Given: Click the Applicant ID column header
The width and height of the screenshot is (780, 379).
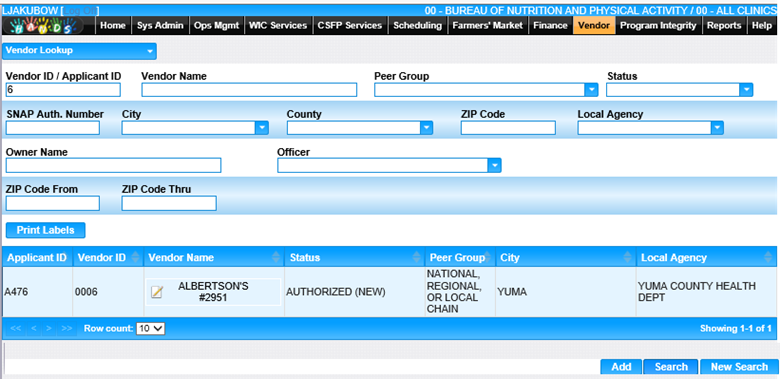Looking at the screenshot, I should click(37, 257).
